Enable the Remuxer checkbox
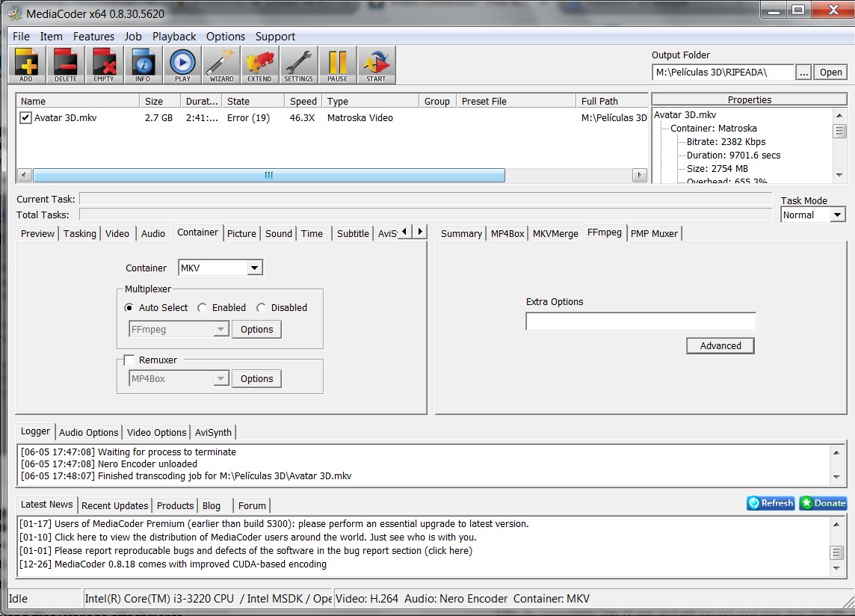Image resolution: width=855 pixels, height=616 pixels. click(129, 360)
